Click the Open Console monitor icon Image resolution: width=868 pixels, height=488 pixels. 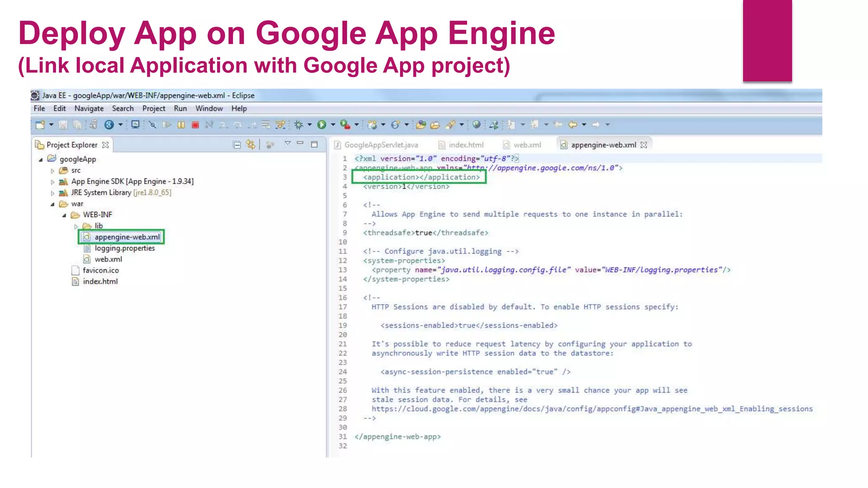pos(135,125)
